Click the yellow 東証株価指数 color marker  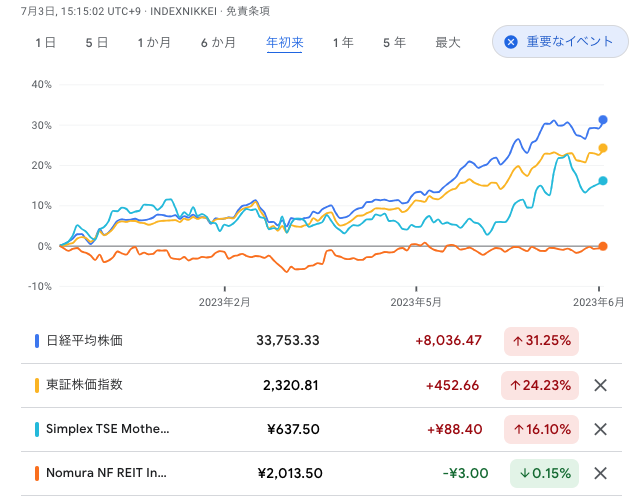pyautogui.click(x=37, y=385)
